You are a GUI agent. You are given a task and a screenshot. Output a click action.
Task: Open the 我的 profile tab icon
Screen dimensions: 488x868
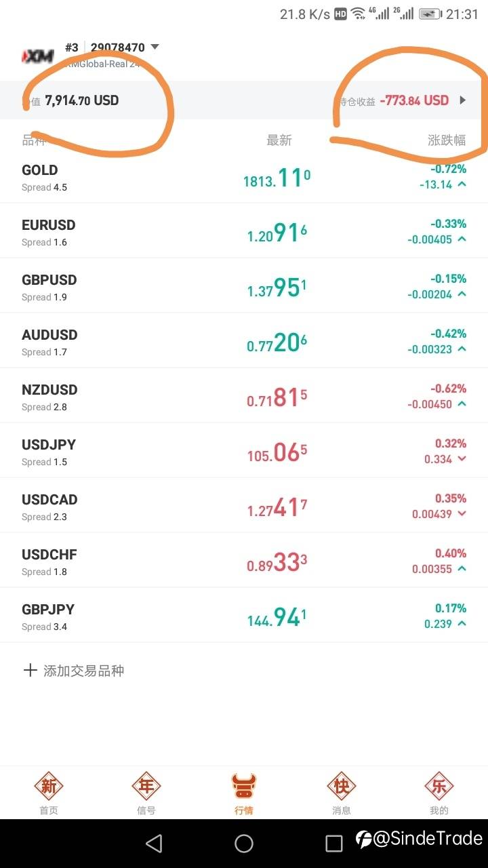(x=439, y=787)
